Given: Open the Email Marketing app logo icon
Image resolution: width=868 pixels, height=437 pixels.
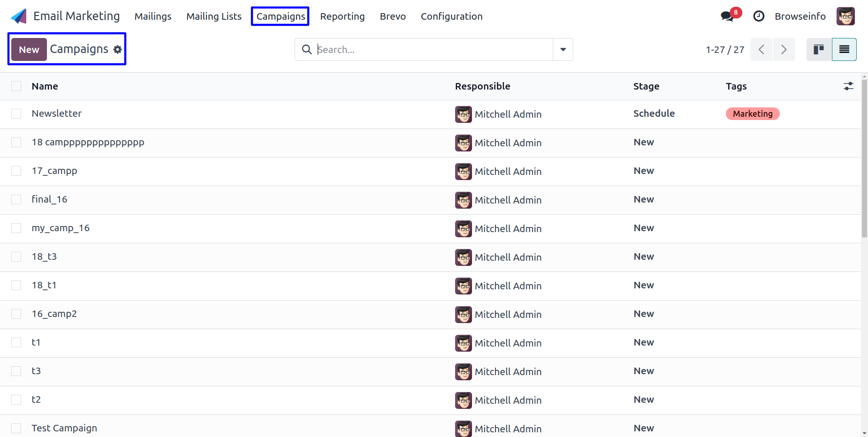Looking at the screenshot, I should [19, 16].
